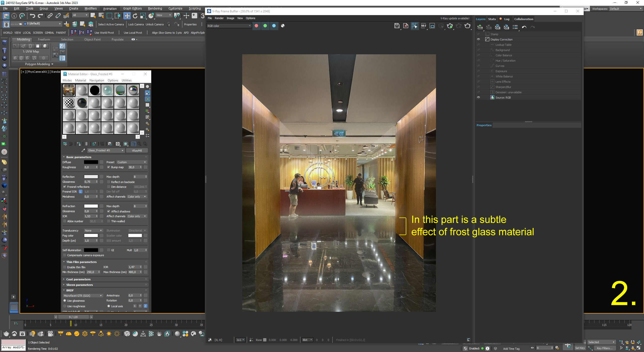Expand Sheen parameters rollout
This screenshot has width=644, height=352.
click(105, 285)
